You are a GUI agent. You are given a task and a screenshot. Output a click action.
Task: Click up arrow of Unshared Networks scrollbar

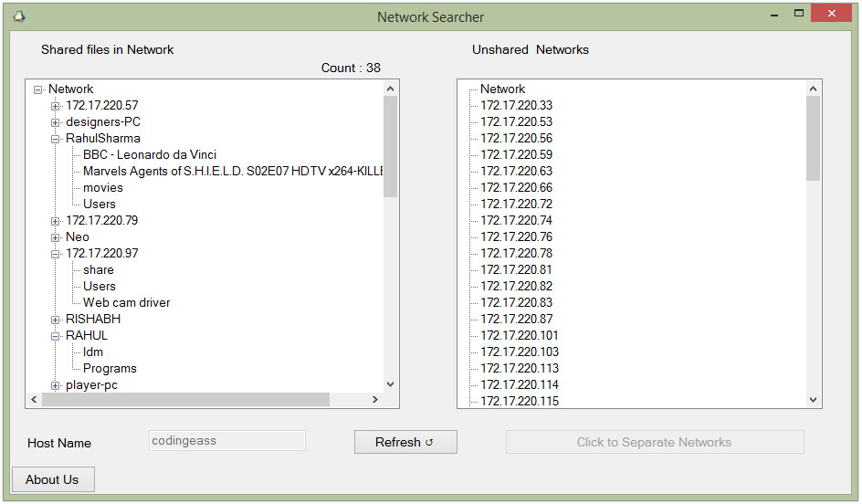click(x=813, y=89)
